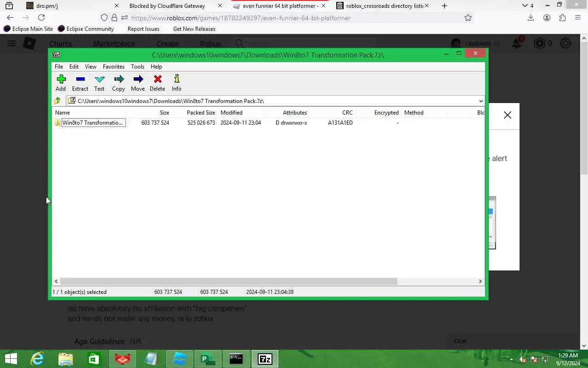Open Internet Explorer from the taskbar

coord(37,359)
